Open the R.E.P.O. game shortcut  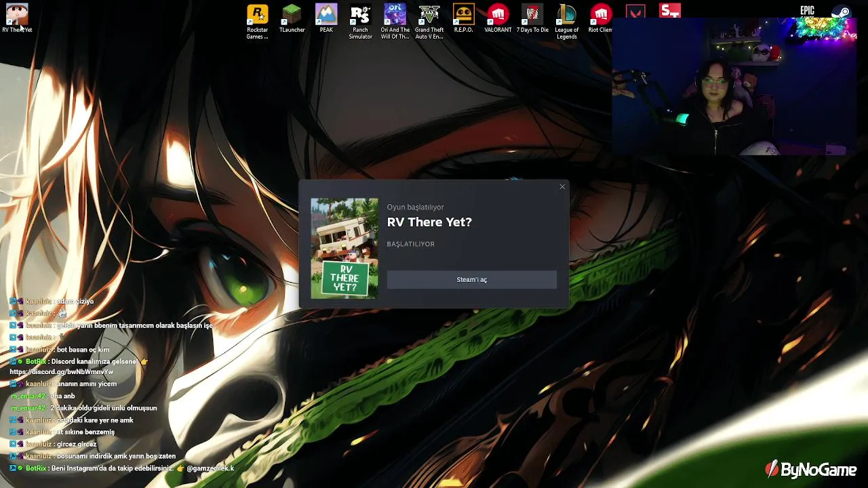click(463, 18)
